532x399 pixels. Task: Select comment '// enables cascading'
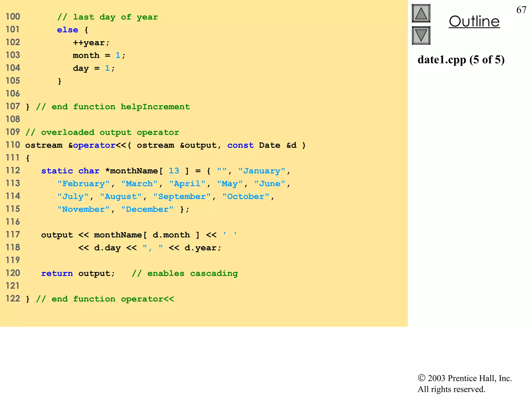[185, 274]
